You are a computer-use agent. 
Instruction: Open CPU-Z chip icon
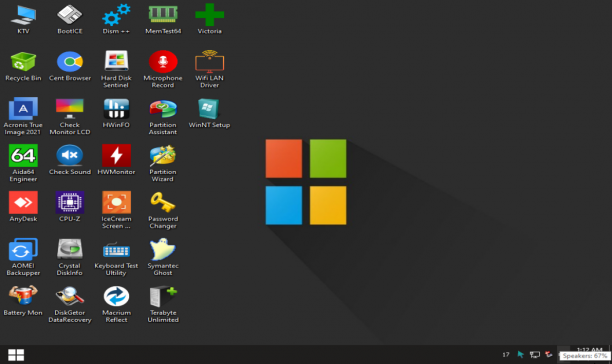69,207
